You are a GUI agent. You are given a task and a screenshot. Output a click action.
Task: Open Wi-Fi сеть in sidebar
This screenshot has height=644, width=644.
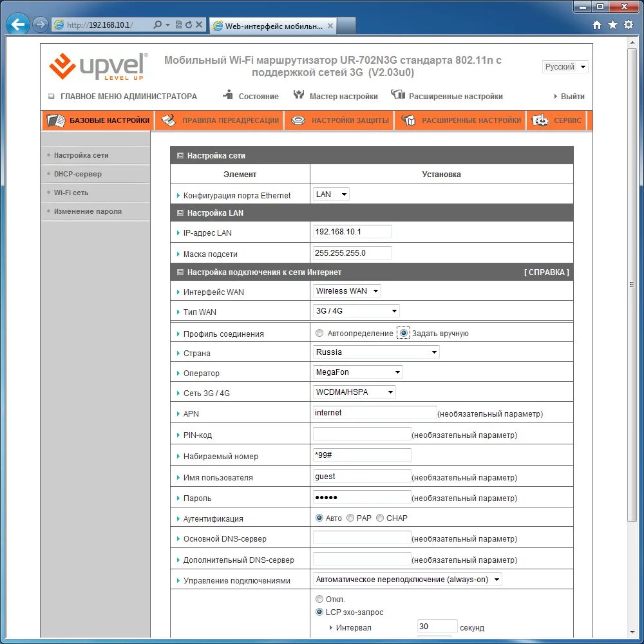[x=71, y=193]
